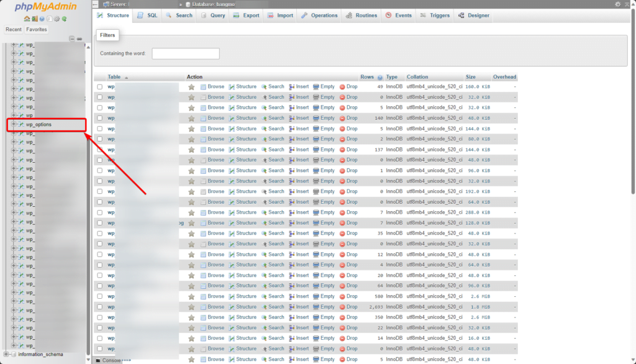
Task: Expand the information_schema database node
Action: [x=7, y=354]
